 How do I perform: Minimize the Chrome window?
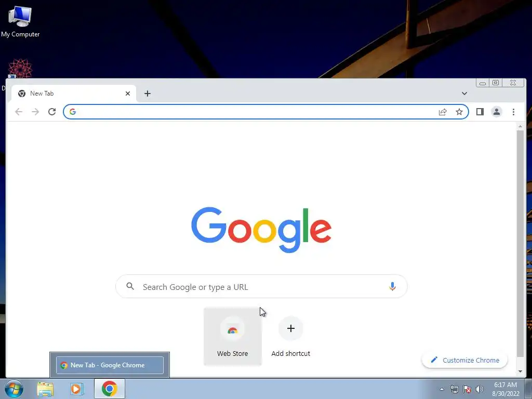[x=482, y=83]
